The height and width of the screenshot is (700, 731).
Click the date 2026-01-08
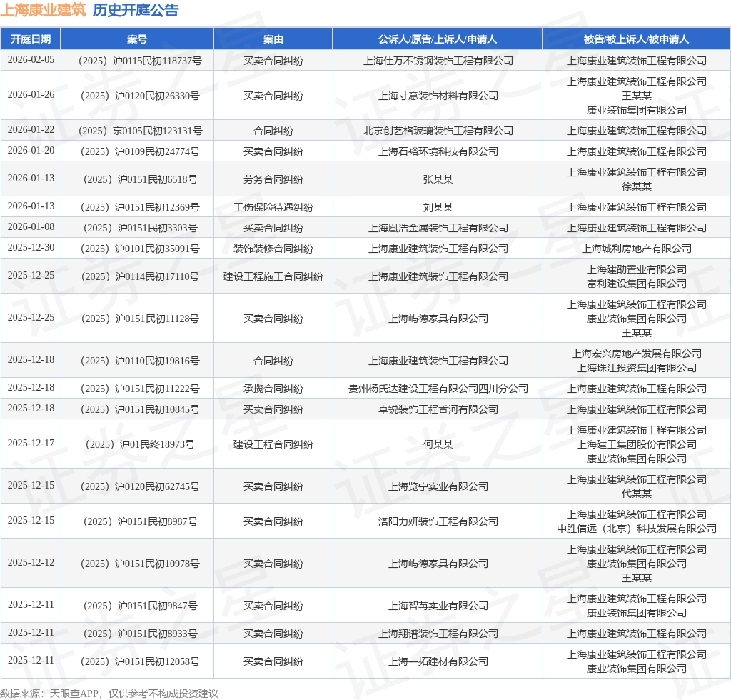pyautogui.click(x=31, y=226)
